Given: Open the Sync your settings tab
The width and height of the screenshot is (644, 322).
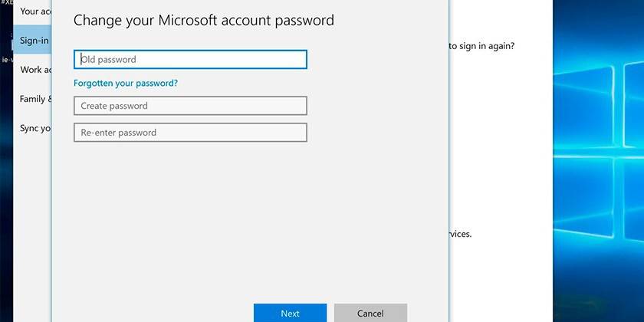Looking at the screenshot, I should (x=35, y=128).
